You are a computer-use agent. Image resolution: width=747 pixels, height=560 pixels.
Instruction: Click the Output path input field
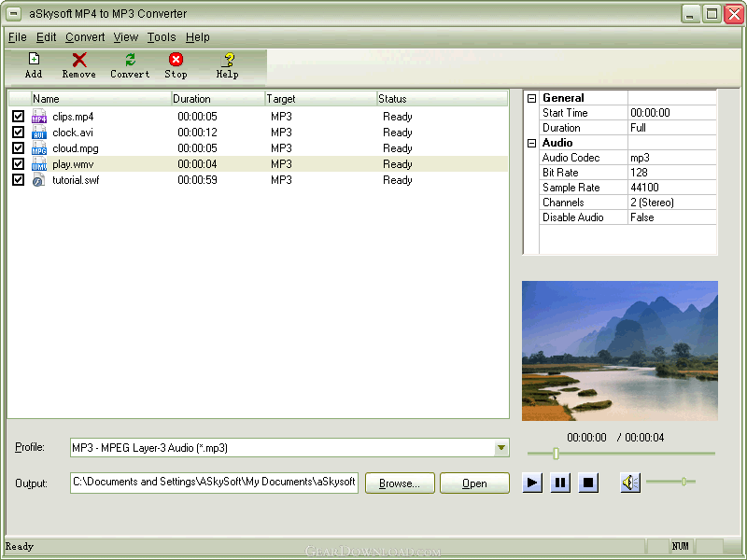pos(214,483)
